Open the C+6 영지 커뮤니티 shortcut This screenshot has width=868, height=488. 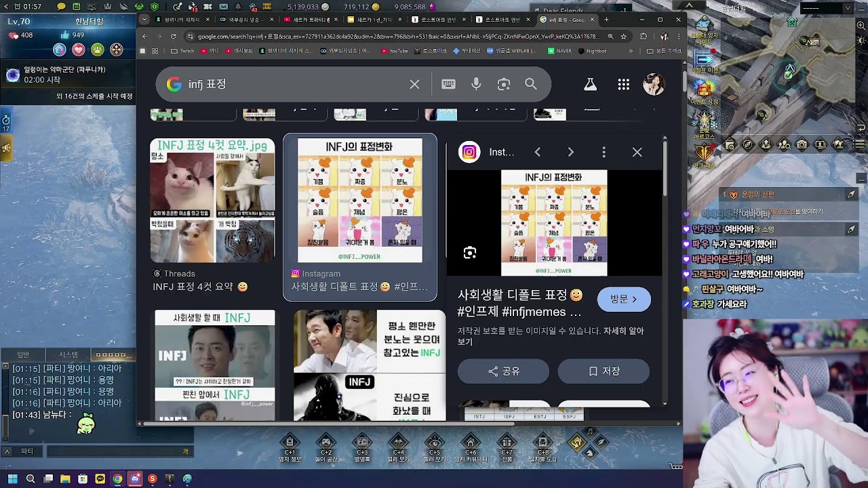[471, 447]
